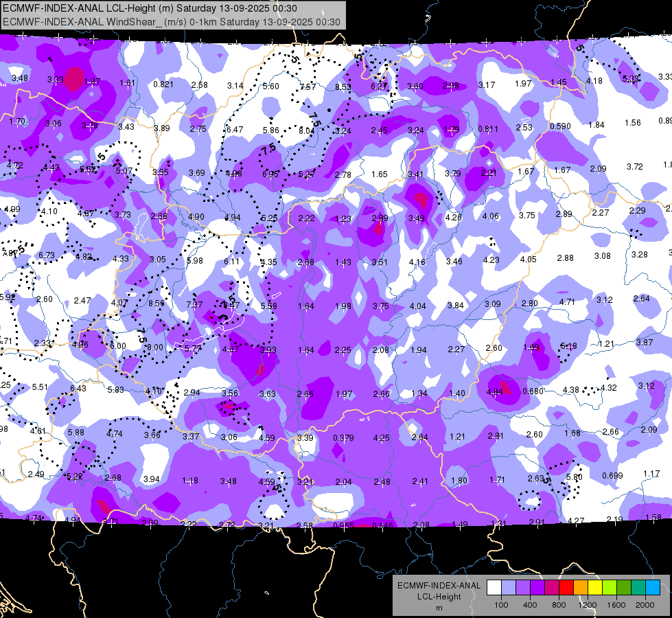Click the wind shear value 4.84
Screen dimensions: 672x618
point(495,392)
